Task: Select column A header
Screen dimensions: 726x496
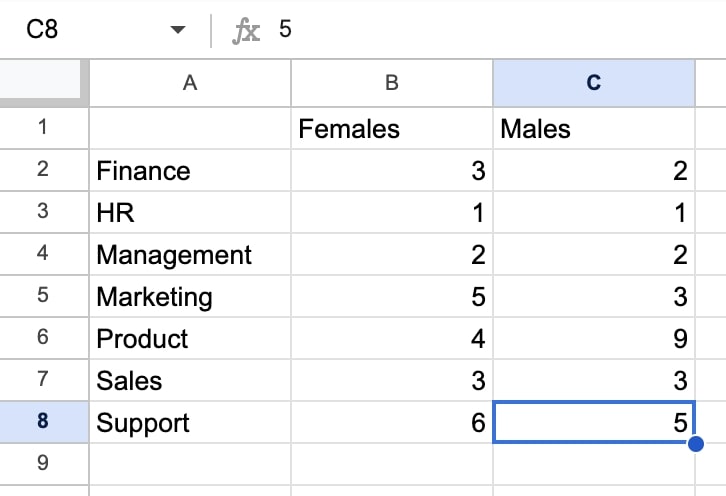Action: [190, 83]
